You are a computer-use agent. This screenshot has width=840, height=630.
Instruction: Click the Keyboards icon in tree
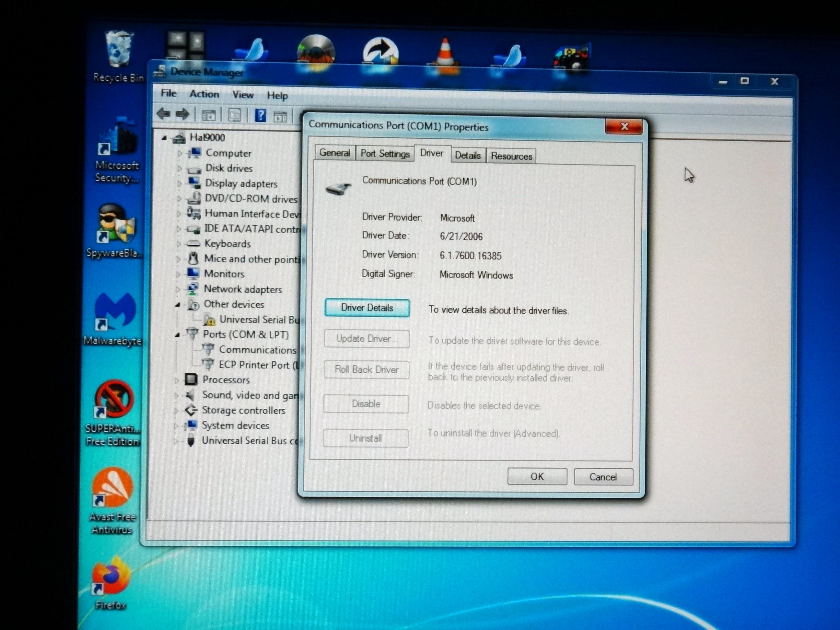(x=193, y=243)
